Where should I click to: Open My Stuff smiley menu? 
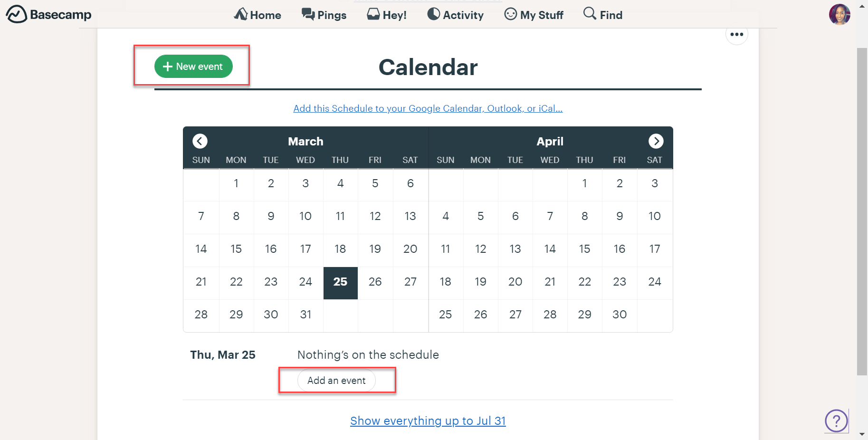pos(511,14)
